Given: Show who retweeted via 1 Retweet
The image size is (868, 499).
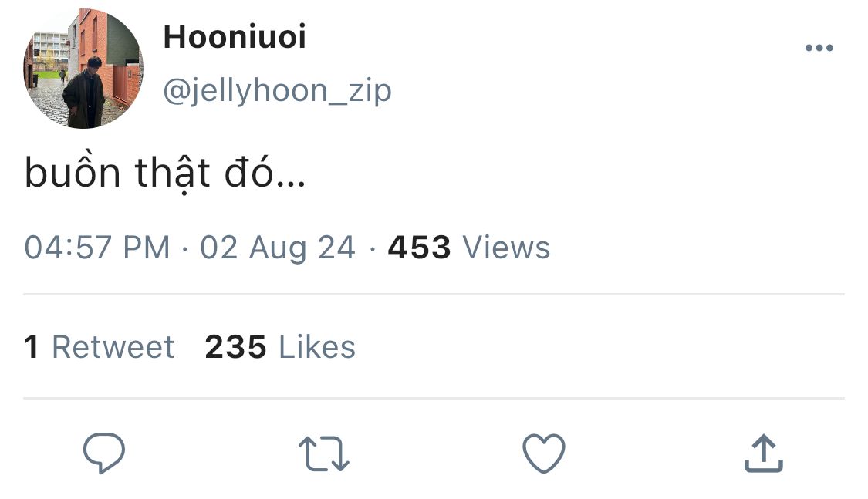Looking at the screenshot, I should 99,347.
